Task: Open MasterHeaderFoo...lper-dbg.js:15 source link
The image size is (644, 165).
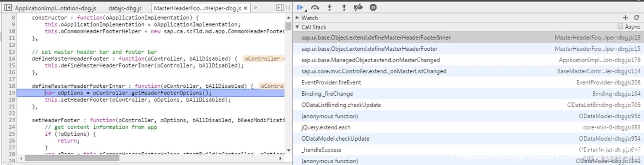Action: pos(597,49)
